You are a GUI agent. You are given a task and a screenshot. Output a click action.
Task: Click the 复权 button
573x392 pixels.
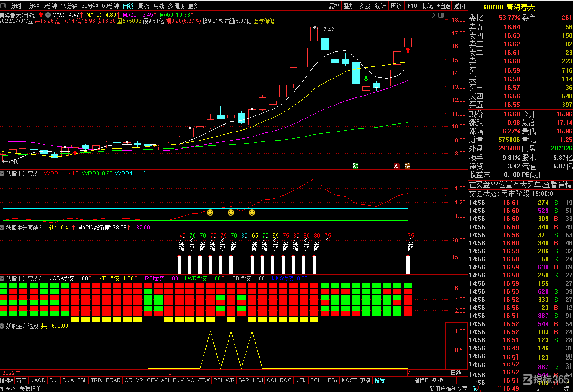point(334,6)
